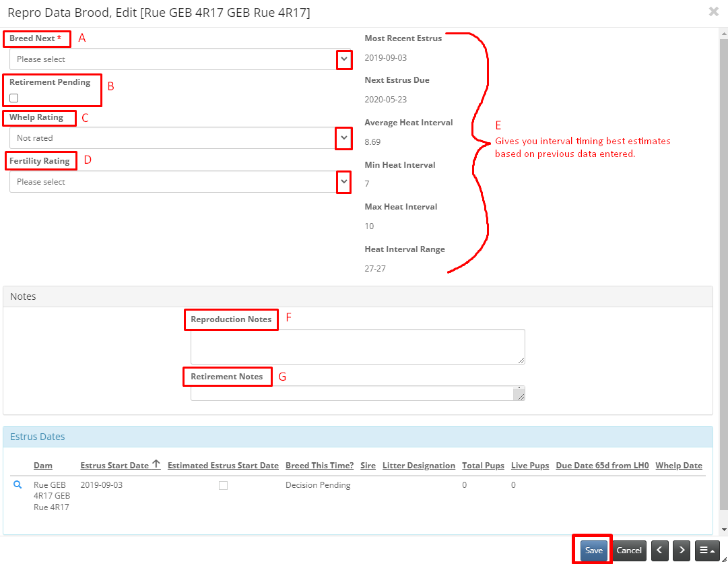Close the dialog with the X icon

pos(713,11)
